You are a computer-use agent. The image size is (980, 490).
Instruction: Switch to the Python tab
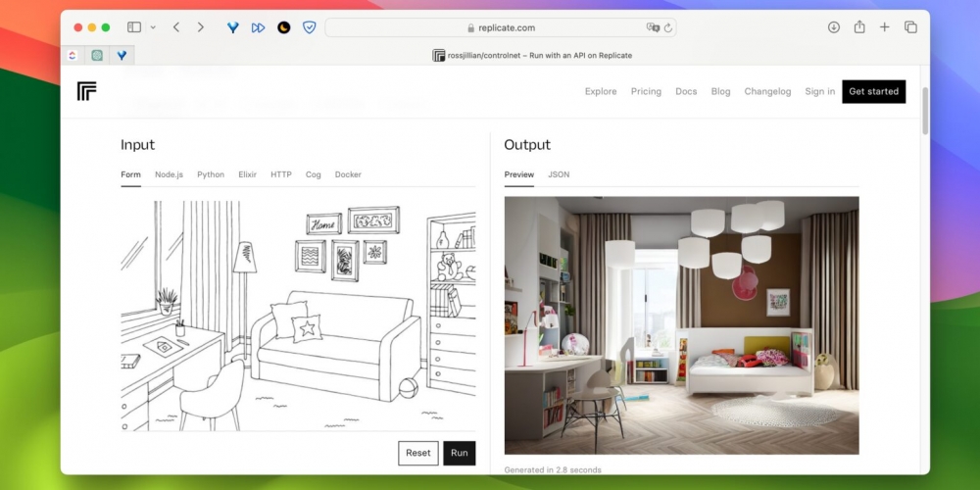pyautogui.click(x=211, y=174)
